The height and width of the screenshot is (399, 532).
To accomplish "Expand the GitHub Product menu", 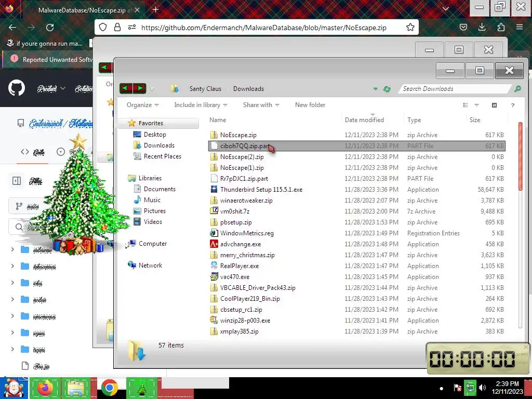I will (51, 88).
